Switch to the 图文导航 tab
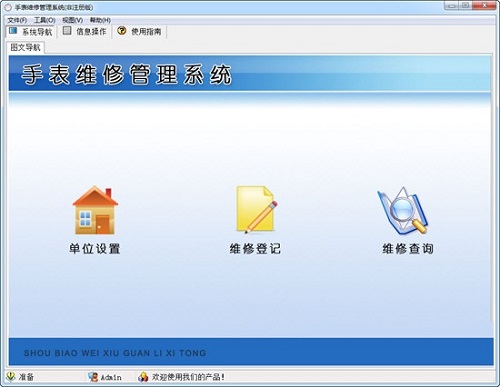 25,47
